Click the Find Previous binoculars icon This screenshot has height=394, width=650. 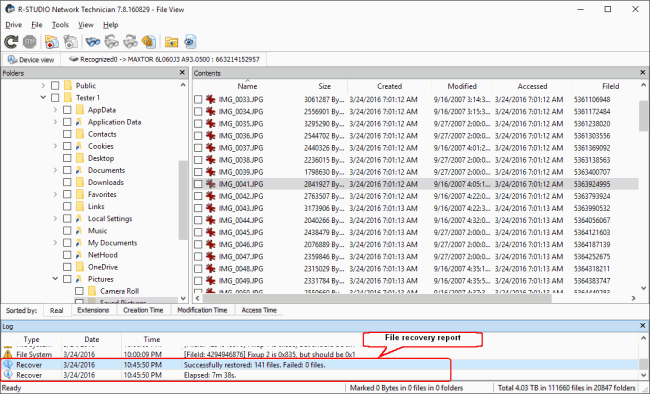112,41
